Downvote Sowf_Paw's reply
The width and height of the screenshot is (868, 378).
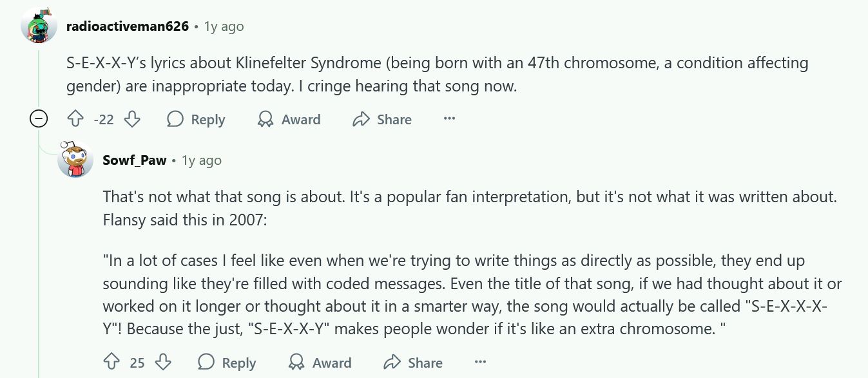coord(163,362)
